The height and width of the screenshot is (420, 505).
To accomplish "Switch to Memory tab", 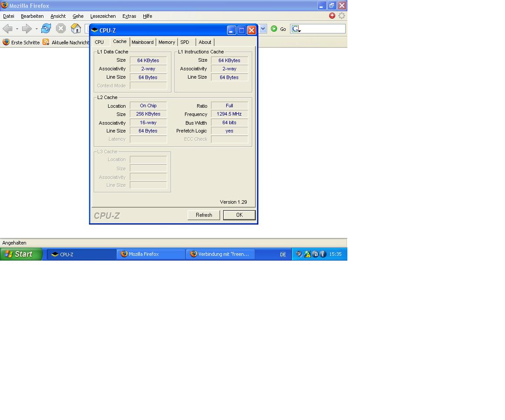I will 167,42.
